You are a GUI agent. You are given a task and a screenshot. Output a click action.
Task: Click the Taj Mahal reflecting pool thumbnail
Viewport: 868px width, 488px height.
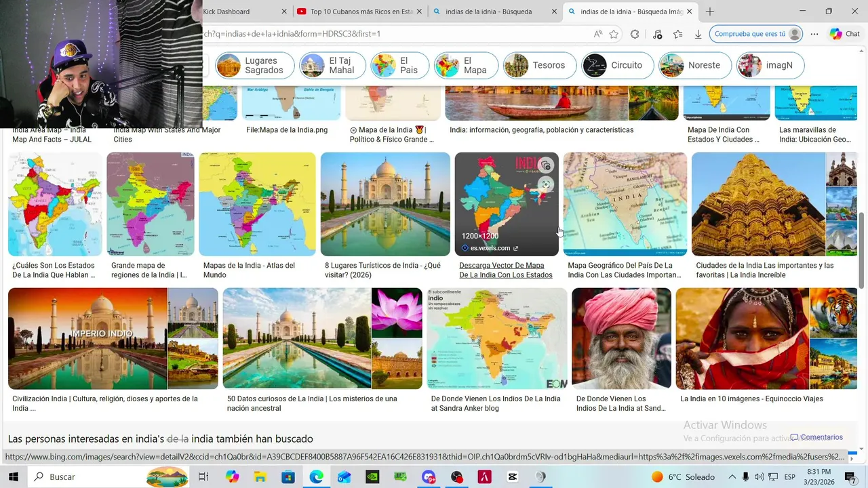(x=385, y=204)
